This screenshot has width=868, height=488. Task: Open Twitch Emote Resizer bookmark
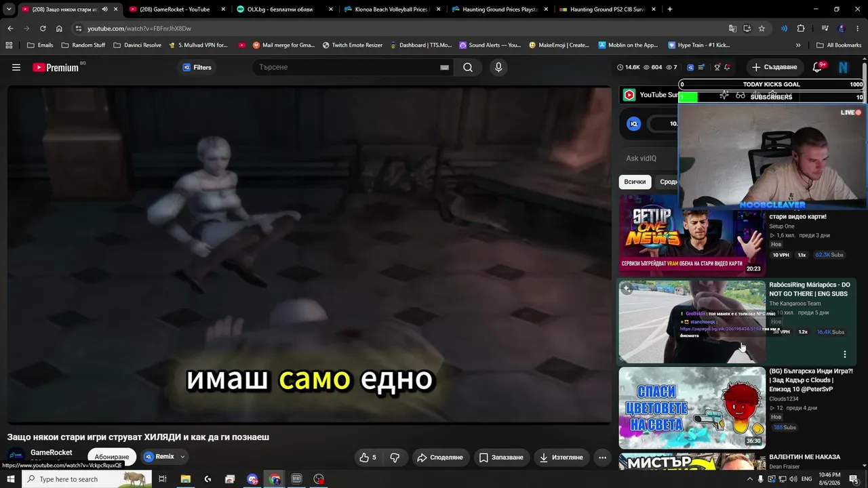point(353,45)
